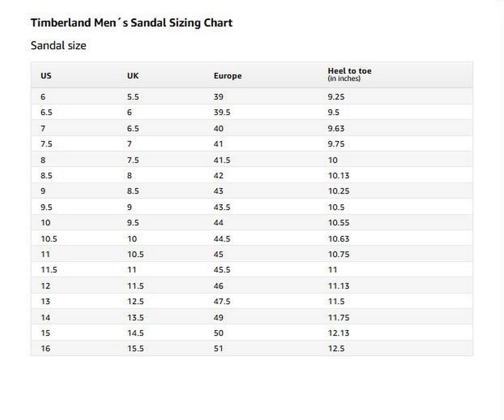504x420 pixels.
Task: Select the heel to toe 9.25 value
Action: [x=336, y=97]
